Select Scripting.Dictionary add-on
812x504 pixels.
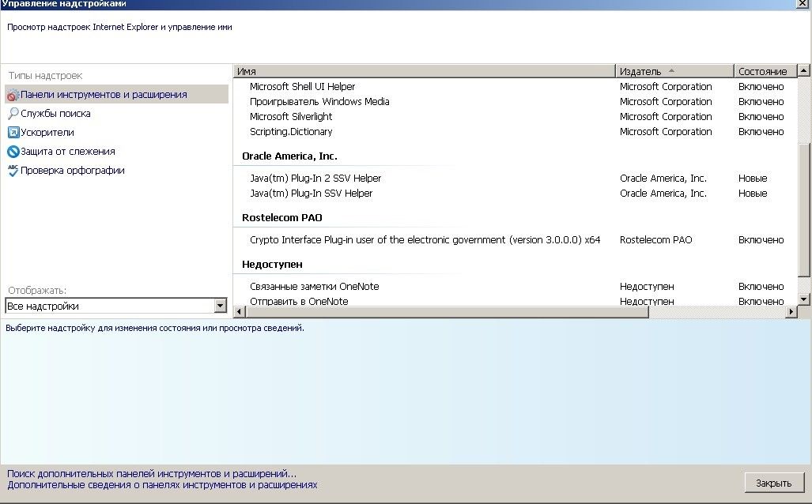[516, 131]
